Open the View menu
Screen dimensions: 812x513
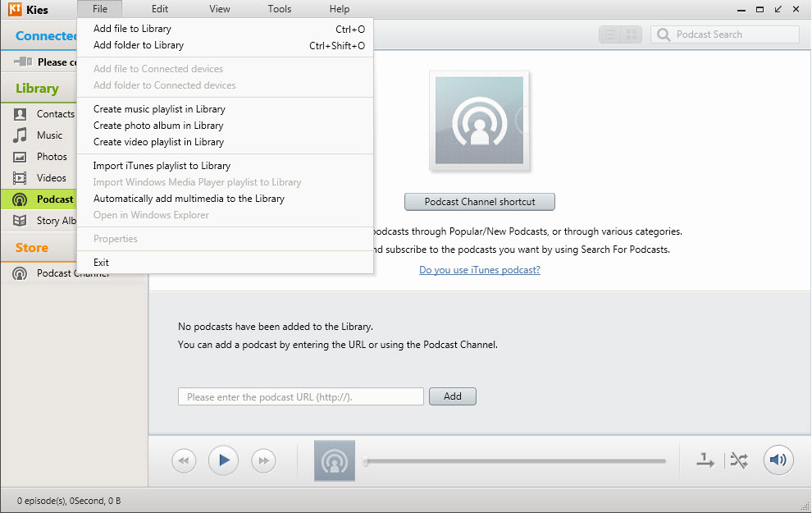click(220, 9)
